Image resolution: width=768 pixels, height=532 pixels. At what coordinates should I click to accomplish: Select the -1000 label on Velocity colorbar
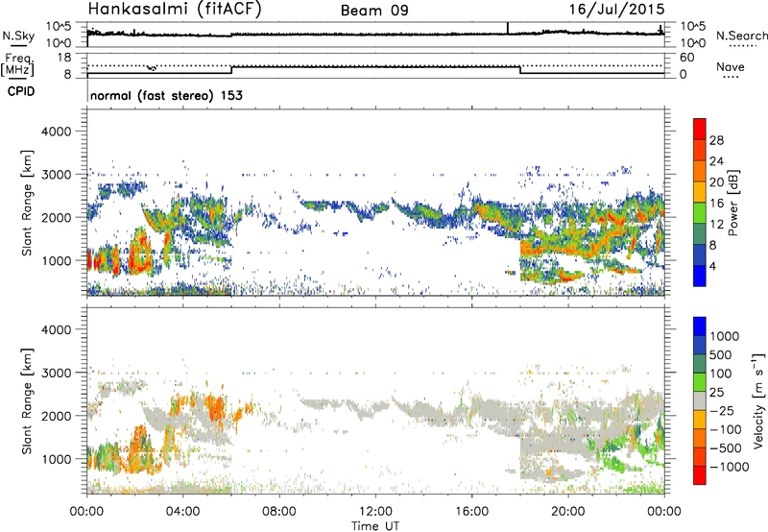coord(729,467)
